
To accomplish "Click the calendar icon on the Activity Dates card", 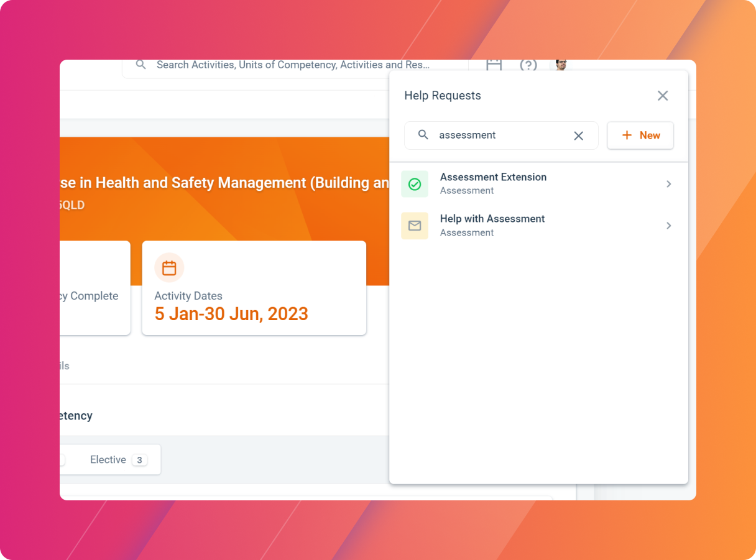I will (x=168, y=267).
